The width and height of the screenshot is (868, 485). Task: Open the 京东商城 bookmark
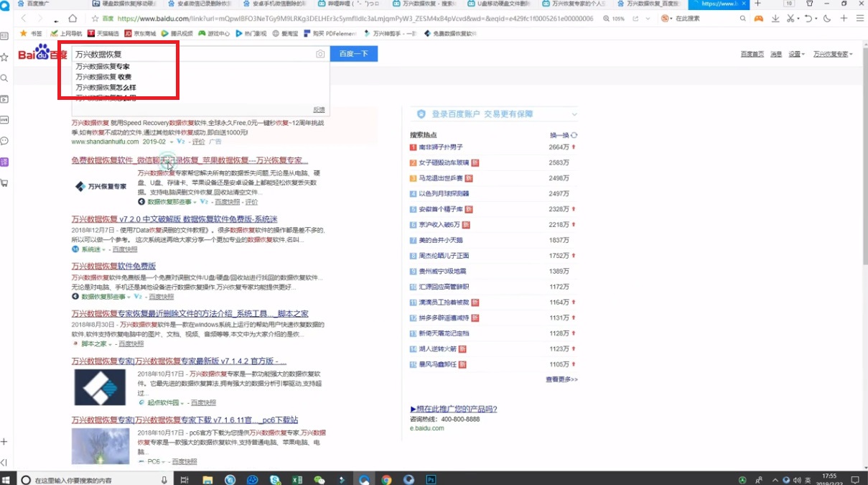pos(140,33)
